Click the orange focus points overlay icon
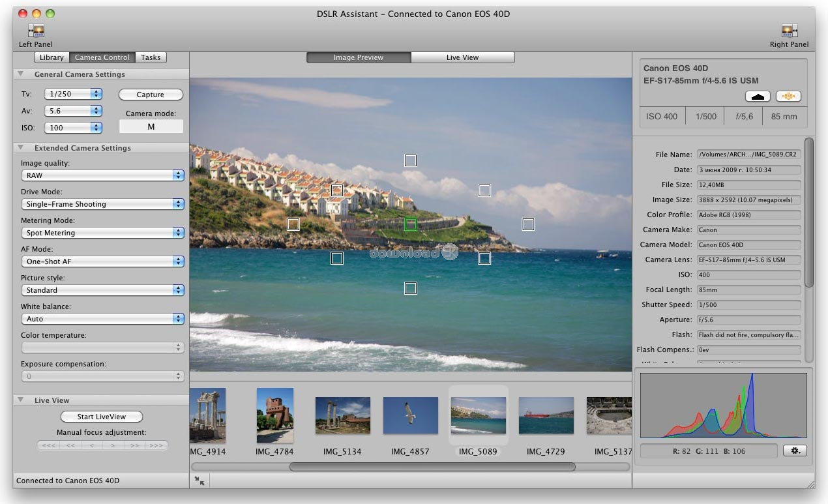This screenshot has height=504, width=828. 788,96
